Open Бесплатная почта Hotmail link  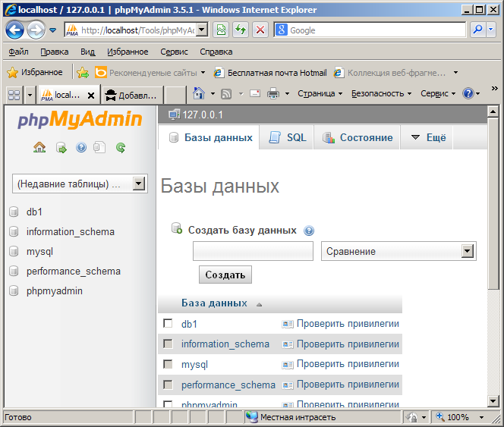tap(270, 73)
